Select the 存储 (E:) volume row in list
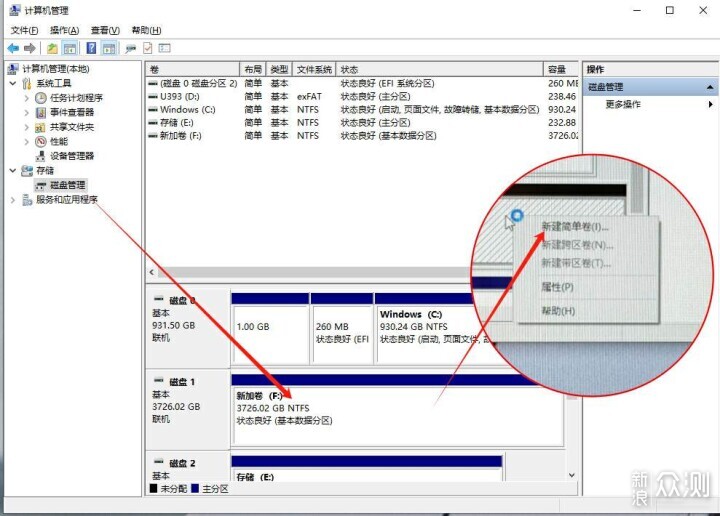The image size is (720, 516). [362, 123]
